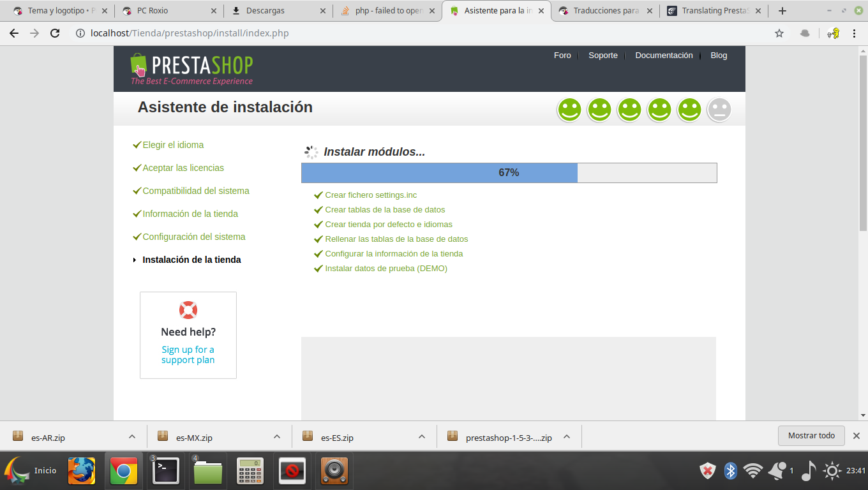Image resolution: width=868 pixels, height=490 pixels.
Task: Expand options for prestashop-1-5-3 zip download
Action: coord(567,437)
